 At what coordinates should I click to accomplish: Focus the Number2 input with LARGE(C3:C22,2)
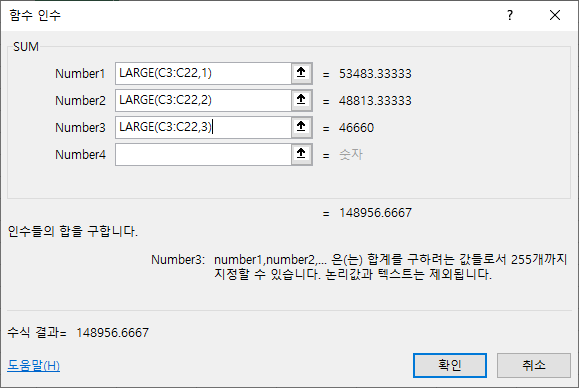click(x=203, y=100)
